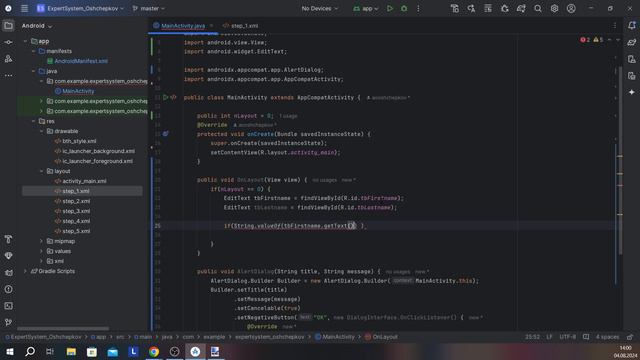
Task: Click the errors count indicator in editor
Action: (585, 40)
